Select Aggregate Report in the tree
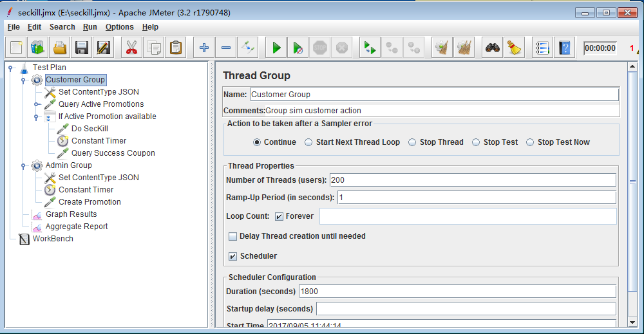Screen dimensions: 644x334 click(x=76, y=227)
